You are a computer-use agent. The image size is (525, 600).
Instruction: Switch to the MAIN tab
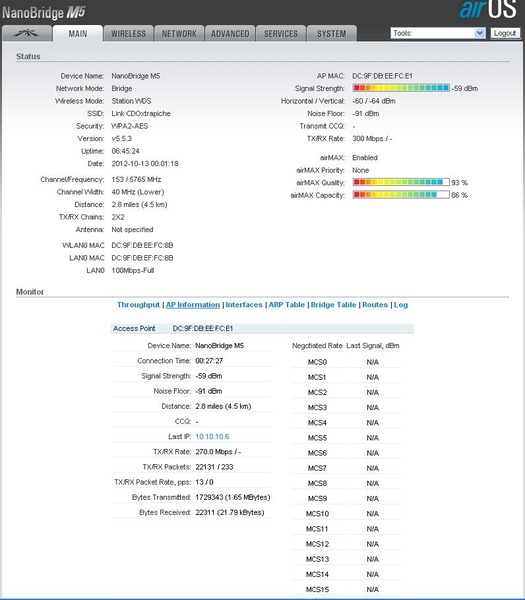[78, 34]
